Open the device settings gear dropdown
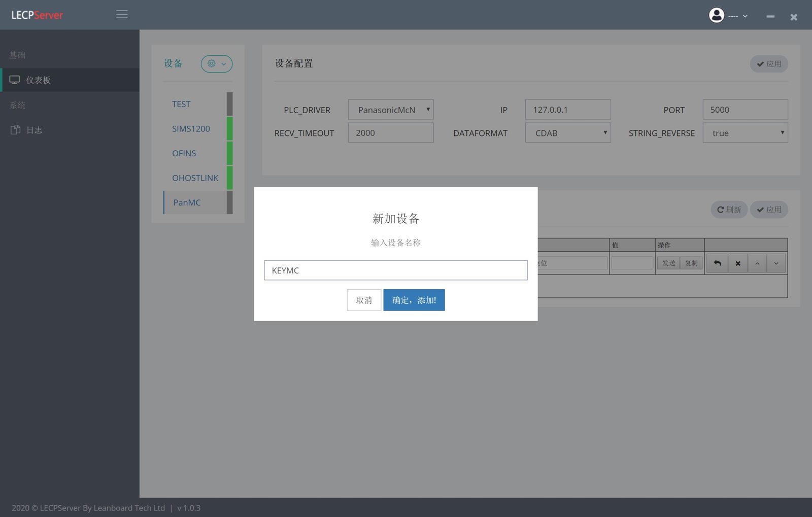Viewport: 812px width, 517px height. (217, 63)
